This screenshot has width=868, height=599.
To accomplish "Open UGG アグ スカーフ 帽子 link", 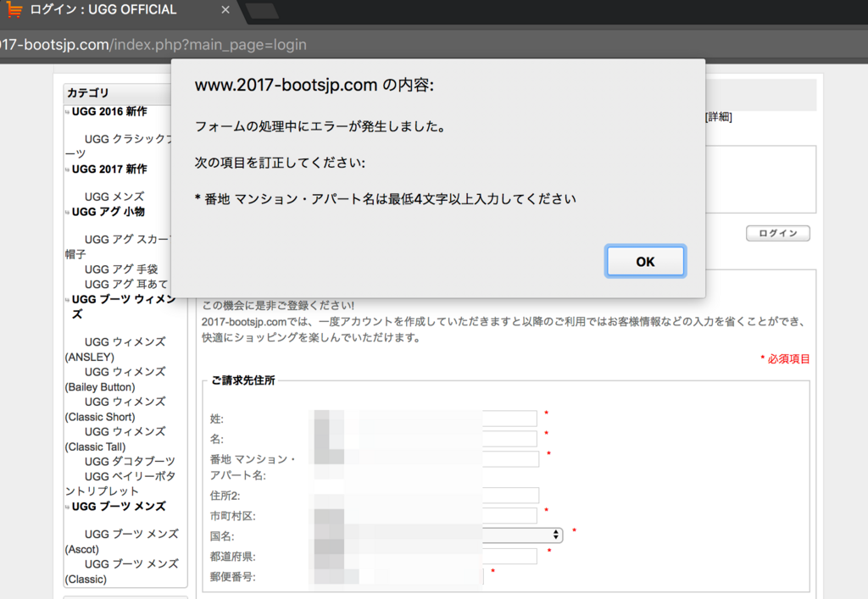I will tap(119, 247).
